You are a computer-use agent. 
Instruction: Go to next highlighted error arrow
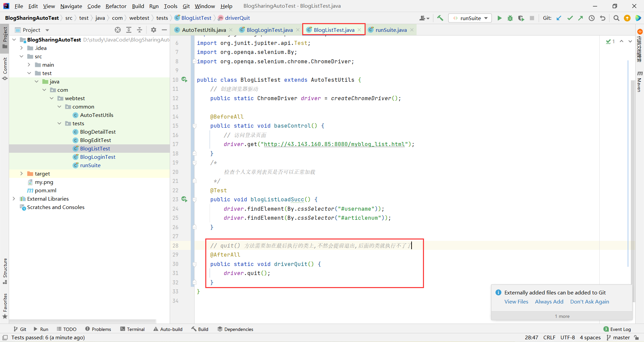coord(630,41)
